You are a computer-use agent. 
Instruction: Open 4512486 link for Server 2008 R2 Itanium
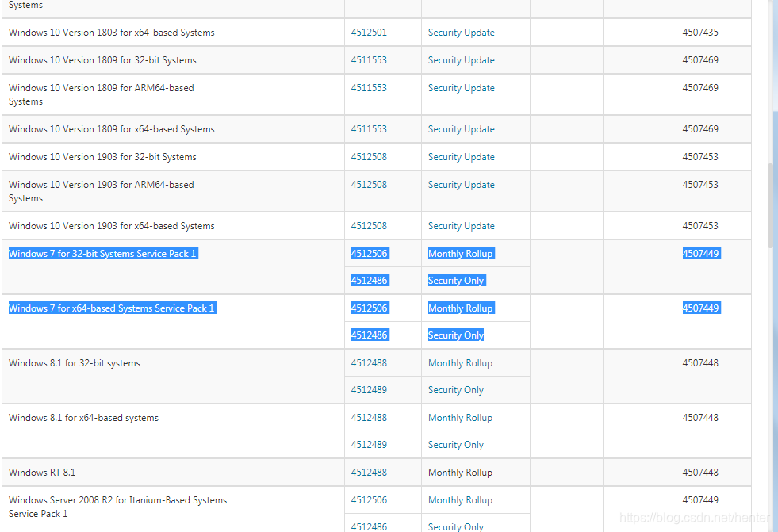(369, 526)
